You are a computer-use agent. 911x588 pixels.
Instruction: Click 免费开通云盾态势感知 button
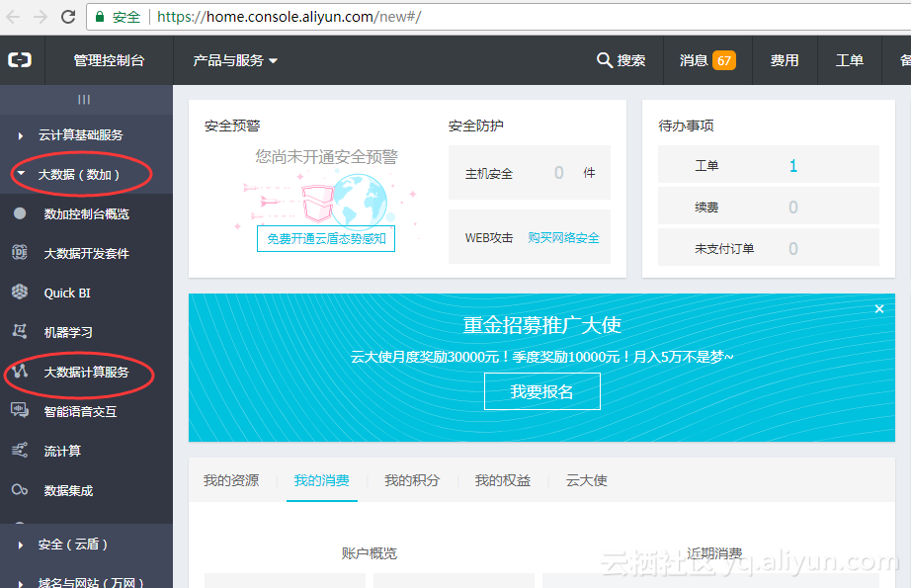click(326, 239)
